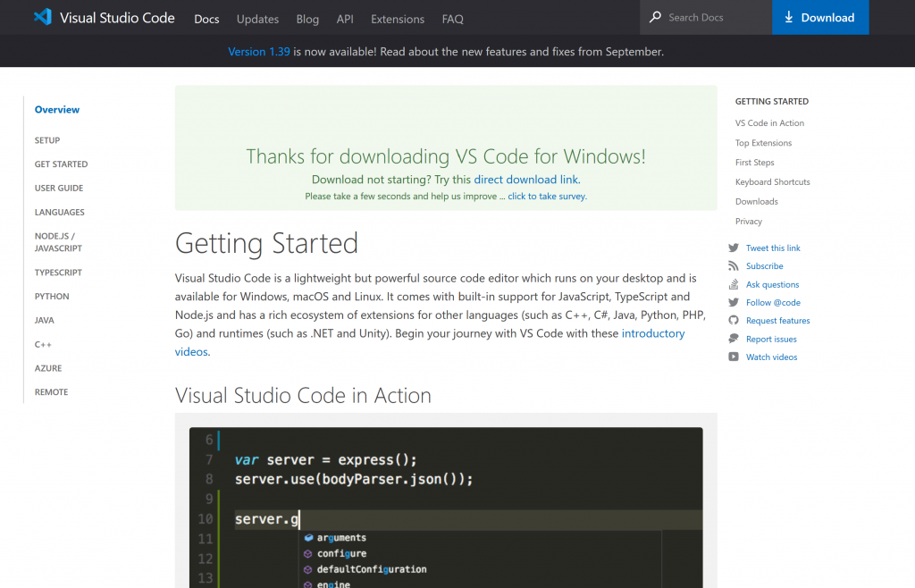Go to the Blog navigation item
The height and width of the screenshot is (588, 915).
tap(307, 20)
